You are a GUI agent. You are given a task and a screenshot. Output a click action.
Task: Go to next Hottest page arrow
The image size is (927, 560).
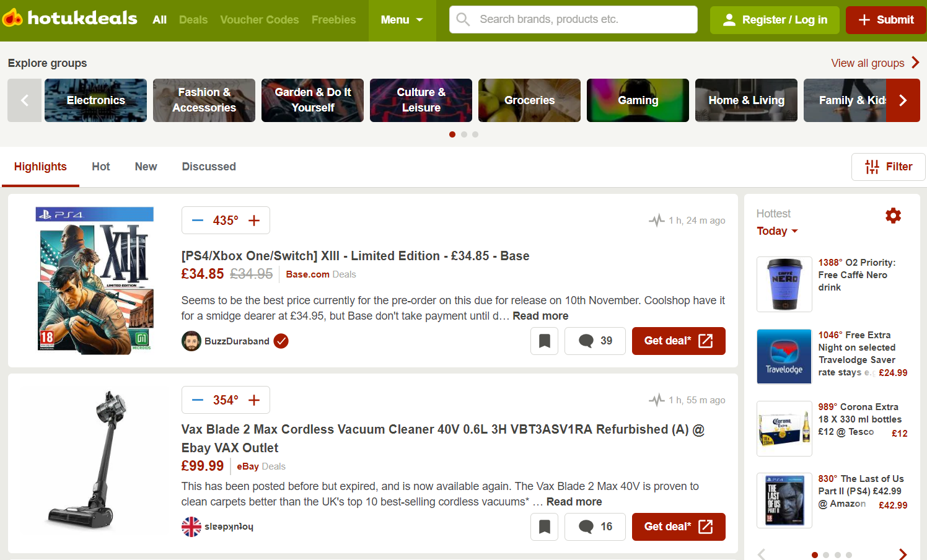[903, 554]
